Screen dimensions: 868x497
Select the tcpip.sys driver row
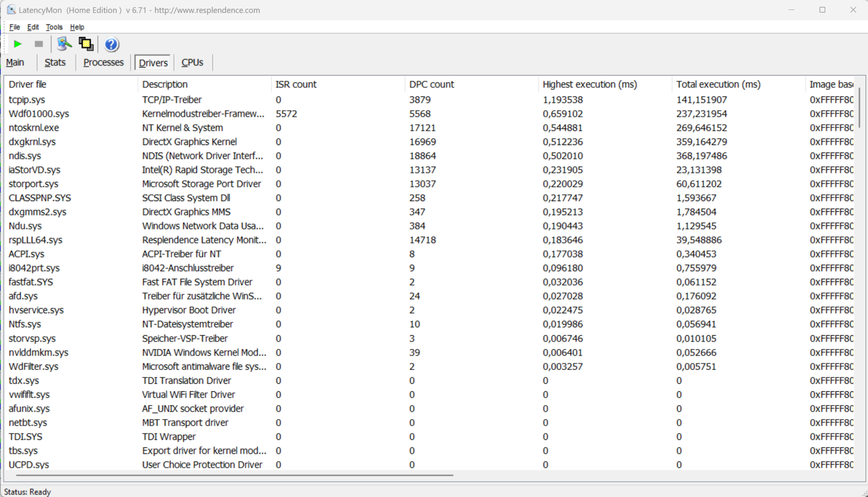[27, 99]
